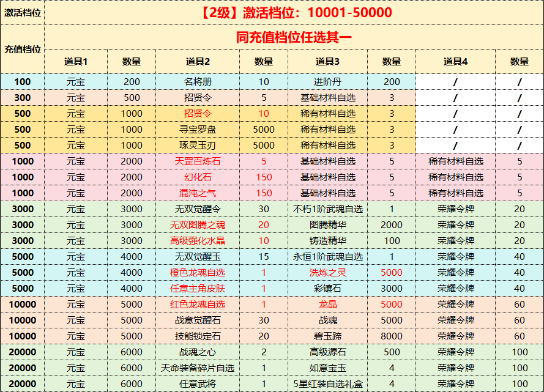Click the 300 recharge tier cell
The image size is (544, 392).
23,98
